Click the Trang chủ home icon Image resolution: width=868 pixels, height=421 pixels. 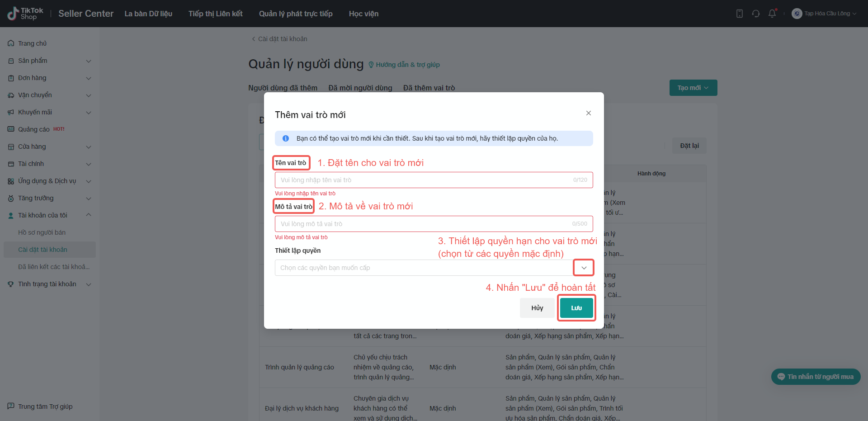(x=11, y=43)
